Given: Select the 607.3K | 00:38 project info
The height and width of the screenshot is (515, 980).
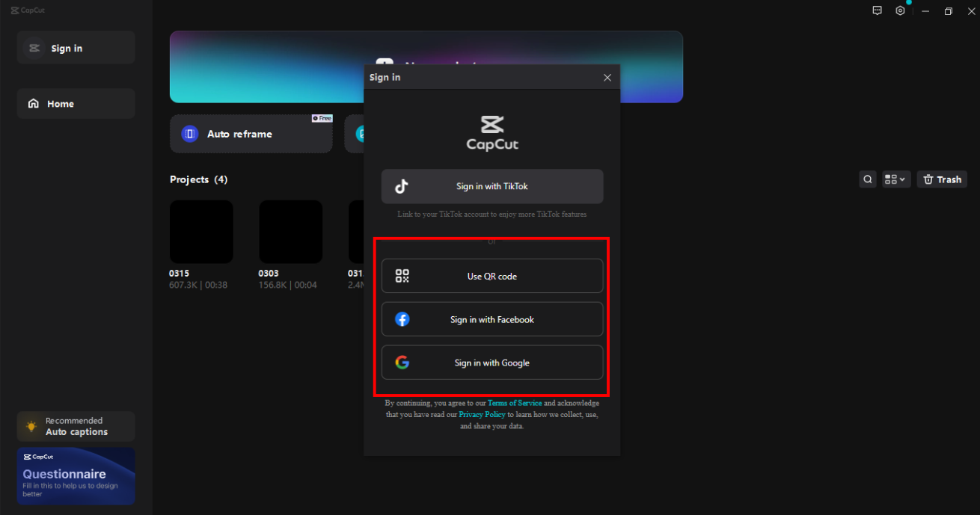Looking at the screenshot, I should point(198,285).
